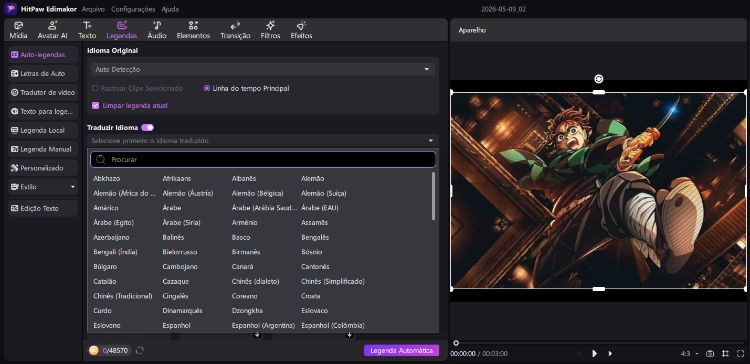750x364 pixels.
Task: Select Chinês (Simplificado) language
Action: tap(333, 281)
